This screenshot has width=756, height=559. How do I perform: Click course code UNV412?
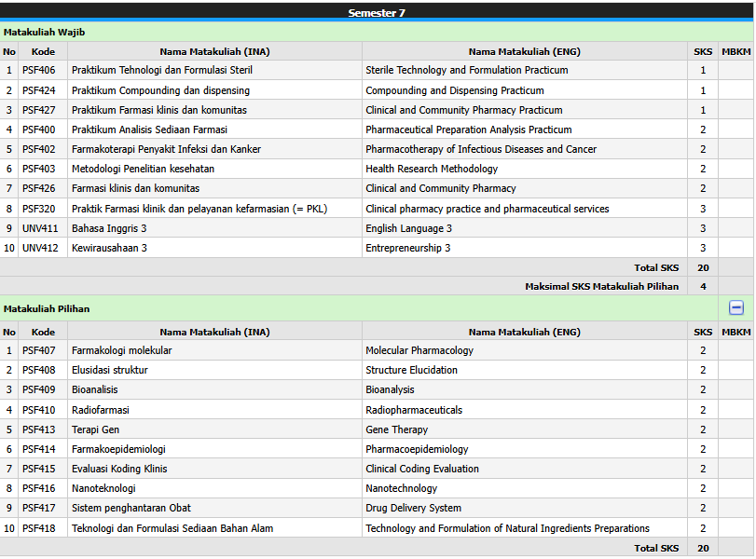(x=40, y=248)
